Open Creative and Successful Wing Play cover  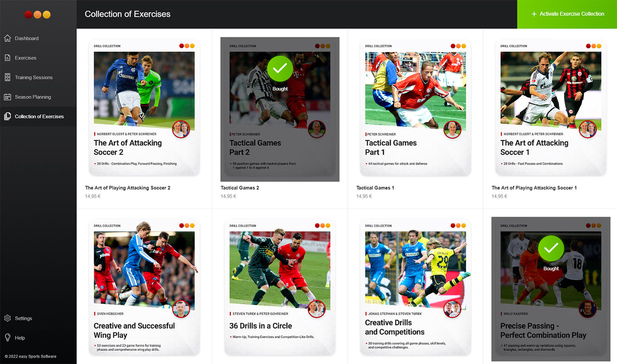[144, 288]
